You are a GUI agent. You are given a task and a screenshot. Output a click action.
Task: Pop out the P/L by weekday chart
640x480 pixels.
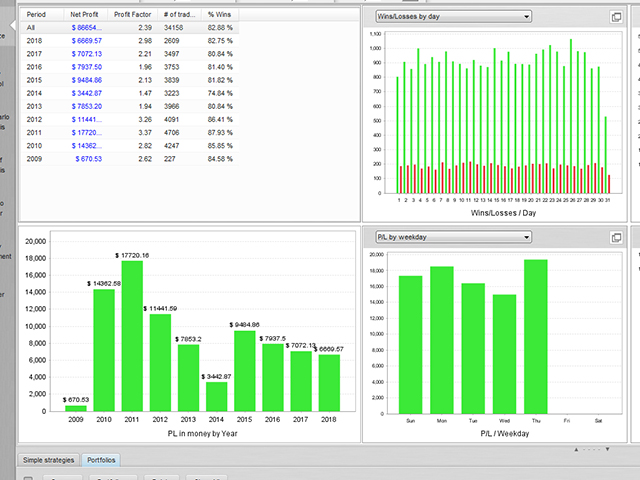click(616, 238)
